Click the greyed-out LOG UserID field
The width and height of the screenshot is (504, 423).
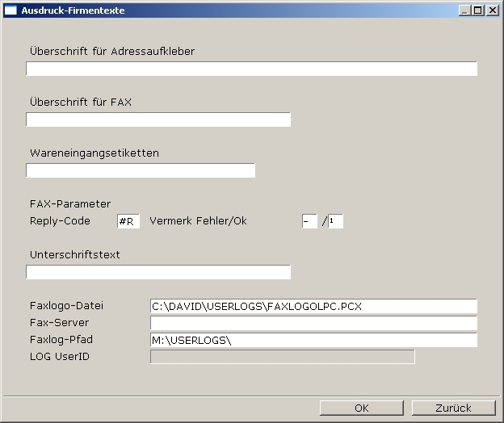click(282, 357)
